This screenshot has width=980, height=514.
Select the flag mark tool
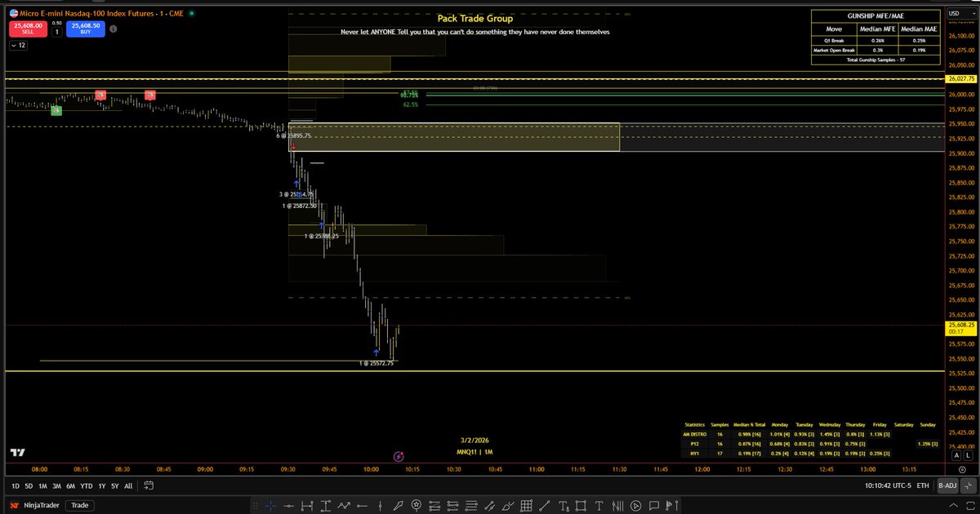tap(671, 506)
